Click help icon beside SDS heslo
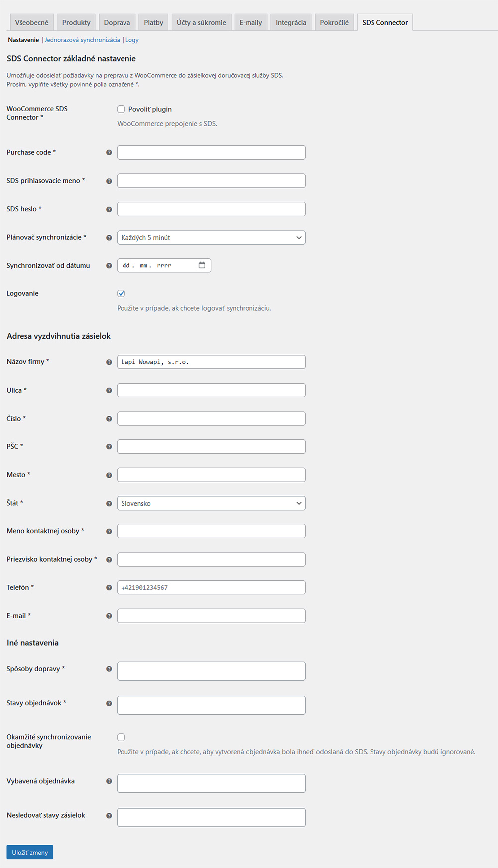Image resolution: width=498 pixels, height=868 pixels. click(x=109, y=210)
